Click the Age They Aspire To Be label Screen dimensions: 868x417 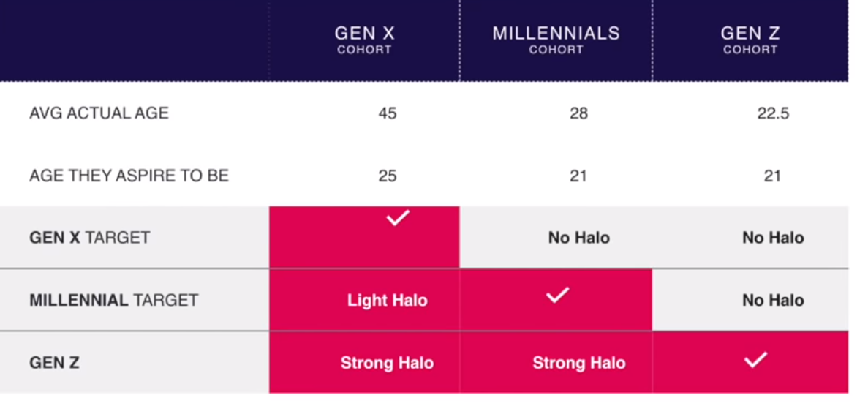click(129, 176)
